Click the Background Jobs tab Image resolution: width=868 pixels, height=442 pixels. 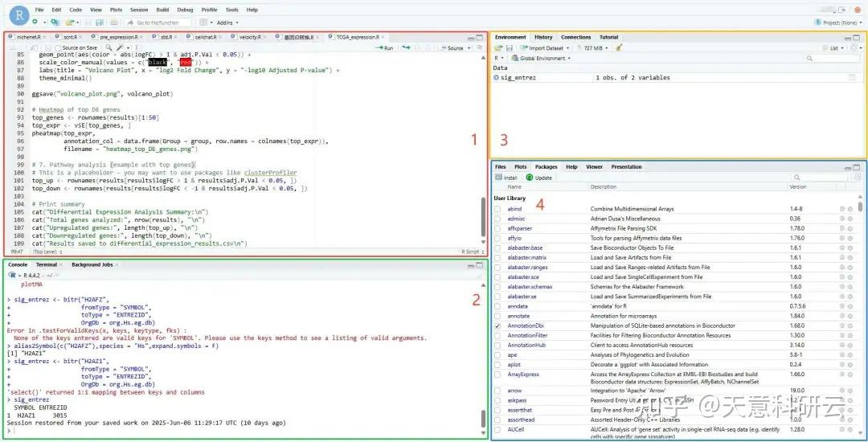[x=92, y=264]
